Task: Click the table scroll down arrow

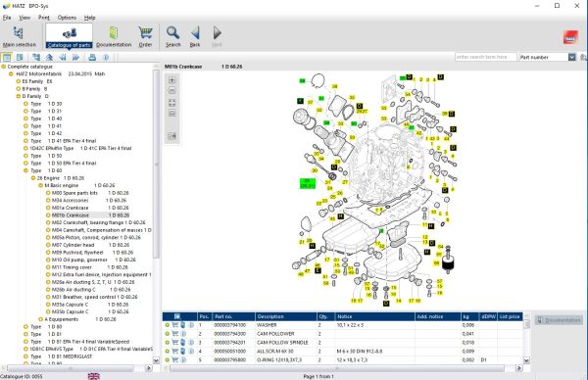Action: [526, 360]
